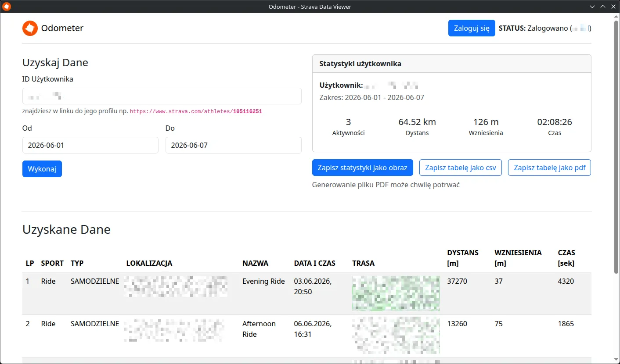Click the LP column header
The image size is (620, 364).
tap(30, 264)
